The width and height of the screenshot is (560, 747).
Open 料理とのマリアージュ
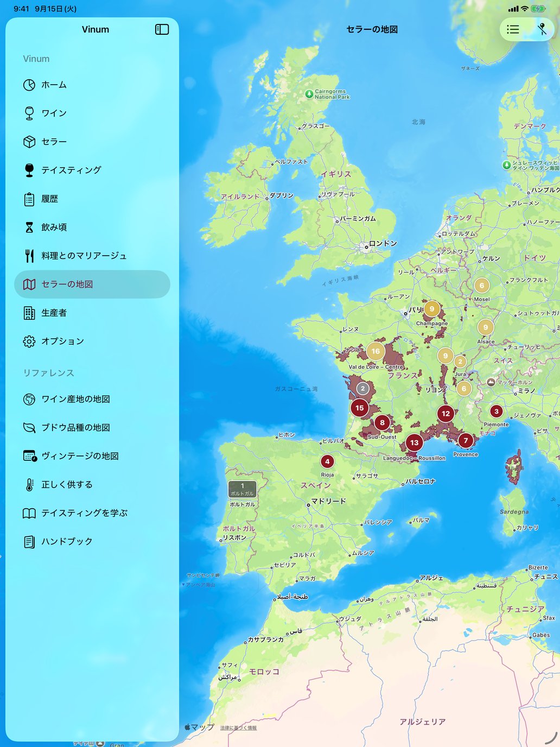tap(92, 256)
